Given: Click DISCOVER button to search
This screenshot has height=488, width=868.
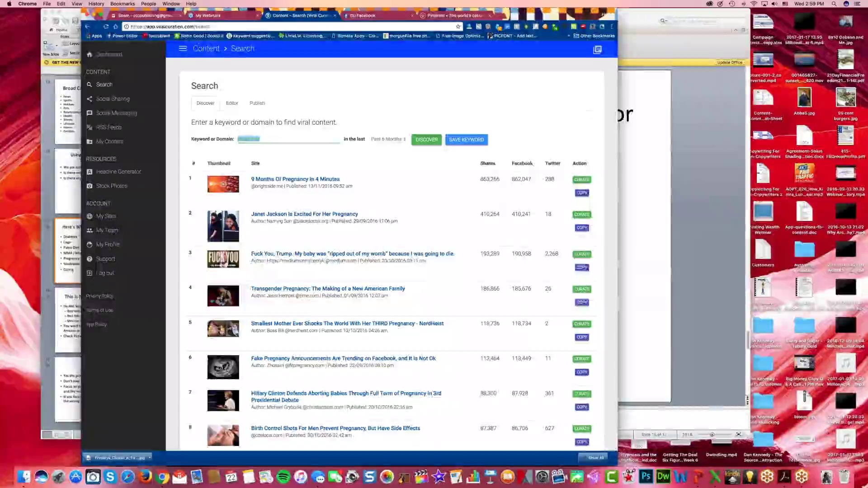Looking at the screenshot, I should pyautogui.click(x=426, y=139).
